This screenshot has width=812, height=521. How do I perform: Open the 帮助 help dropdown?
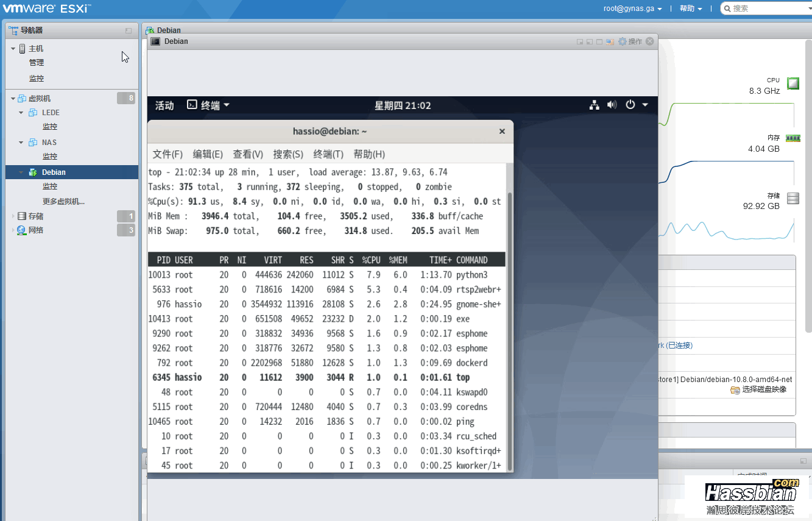pyautogui.click(x=691, y=9)
